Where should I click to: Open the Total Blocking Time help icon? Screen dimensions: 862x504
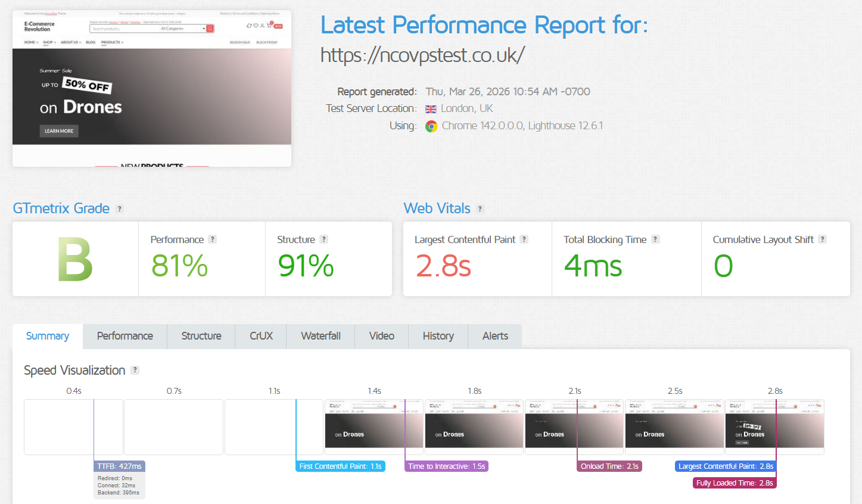point(655,239)
